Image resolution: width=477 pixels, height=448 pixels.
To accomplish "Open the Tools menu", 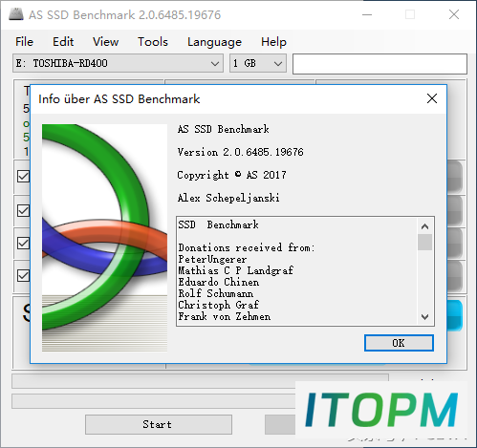I will tap(153, 42).
